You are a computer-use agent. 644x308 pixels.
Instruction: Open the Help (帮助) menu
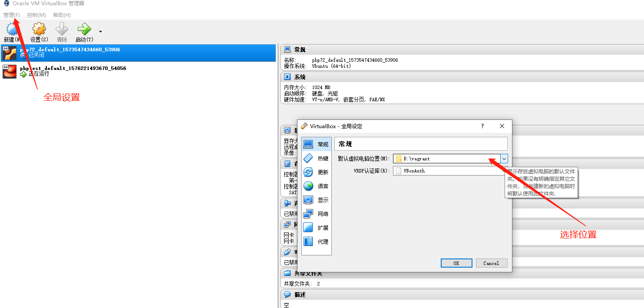tap(62, 15)
